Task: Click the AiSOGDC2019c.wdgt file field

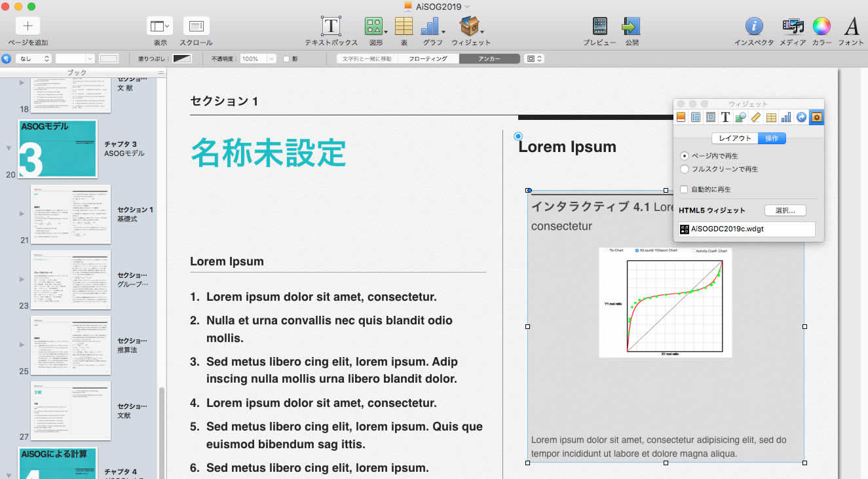Action: 747,229
